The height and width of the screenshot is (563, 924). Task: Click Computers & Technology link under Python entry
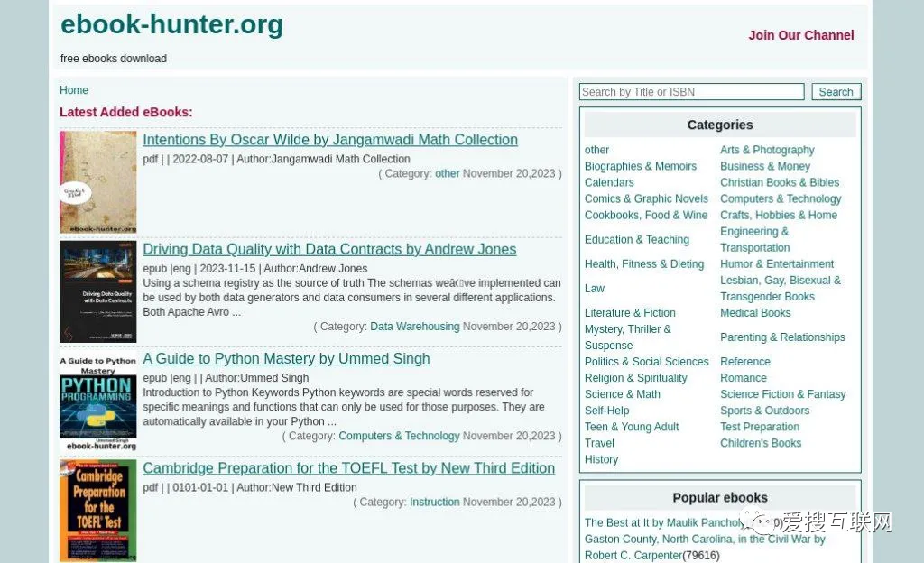coord(399,436)
